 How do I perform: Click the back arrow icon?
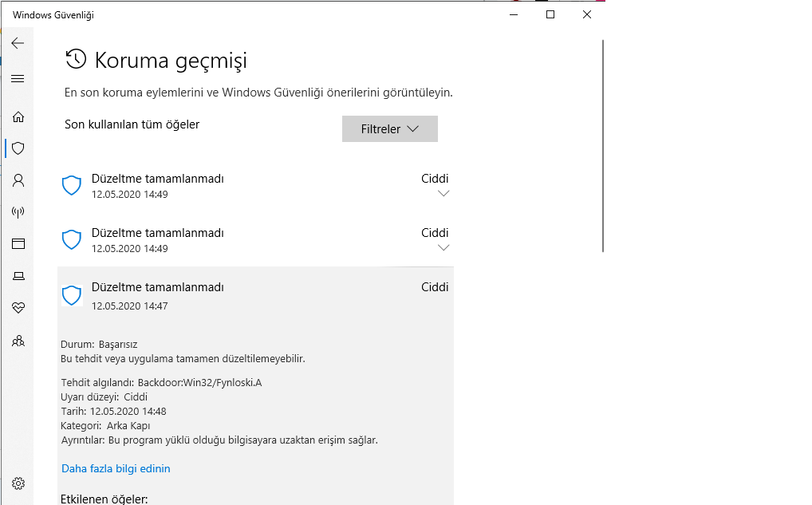[x=18, y=43]
